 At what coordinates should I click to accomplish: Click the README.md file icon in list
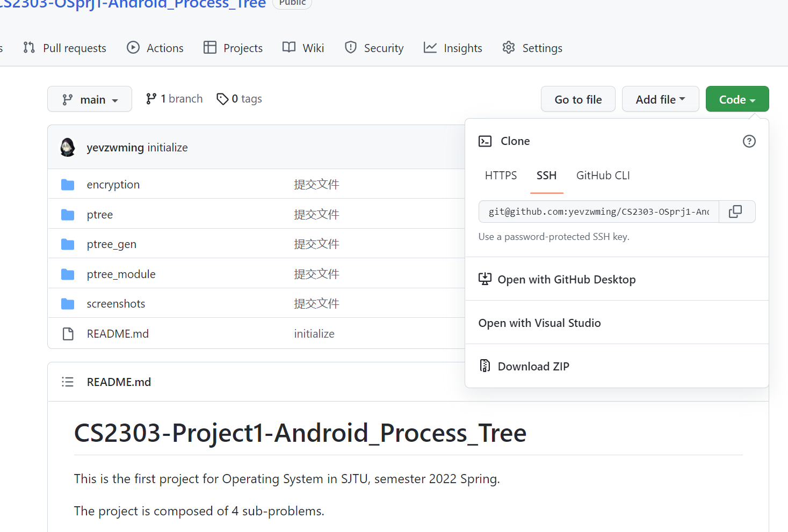pos(68,333)
